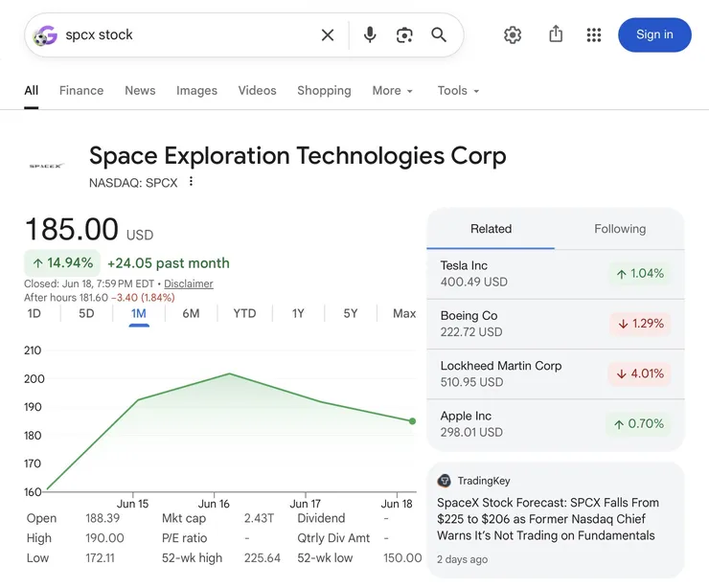Click the Open value 188.39
The image size is (709, 588).
(x=103, y=518)
